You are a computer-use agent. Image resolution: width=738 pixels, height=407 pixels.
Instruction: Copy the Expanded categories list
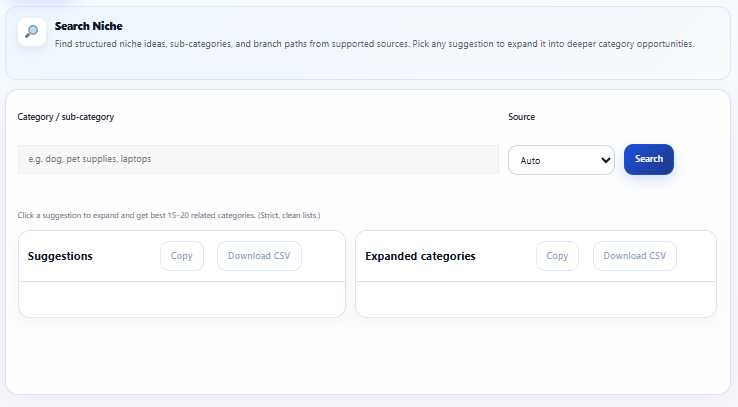point(557,256)
